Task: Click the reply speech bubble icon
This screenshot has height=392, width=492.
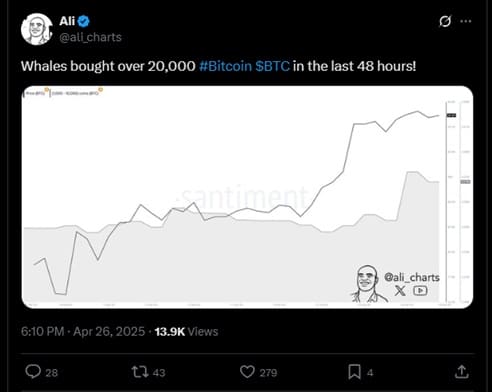Action: 33,372
